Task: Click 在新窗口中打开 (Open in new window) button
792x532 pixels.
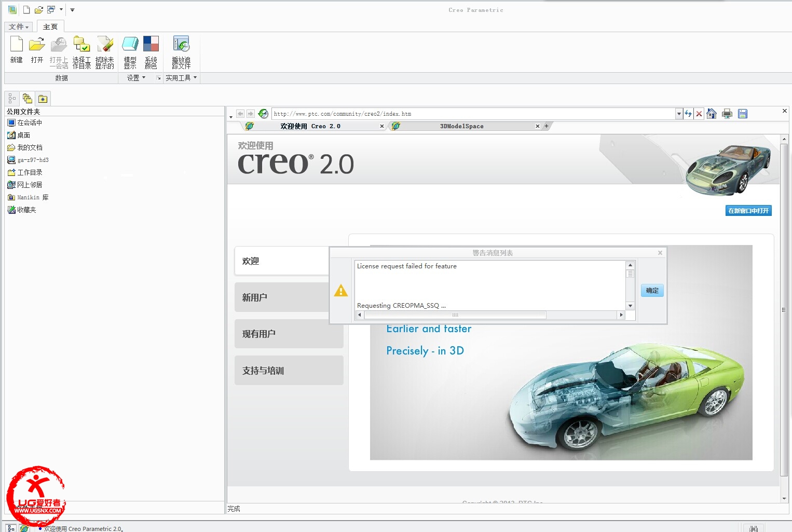Action: pos(748,211)
